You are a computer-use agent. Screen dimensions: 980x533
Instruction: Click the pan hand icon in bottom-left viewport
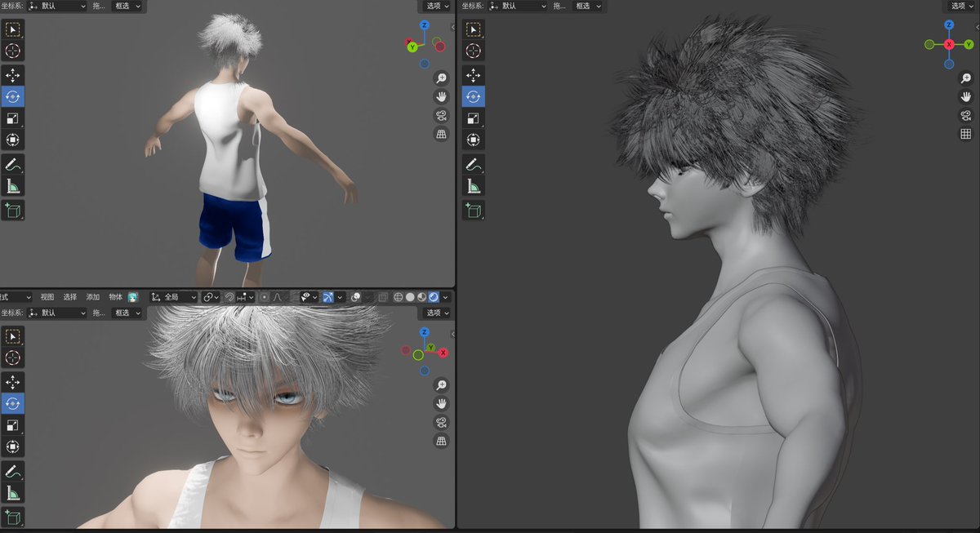441,403
